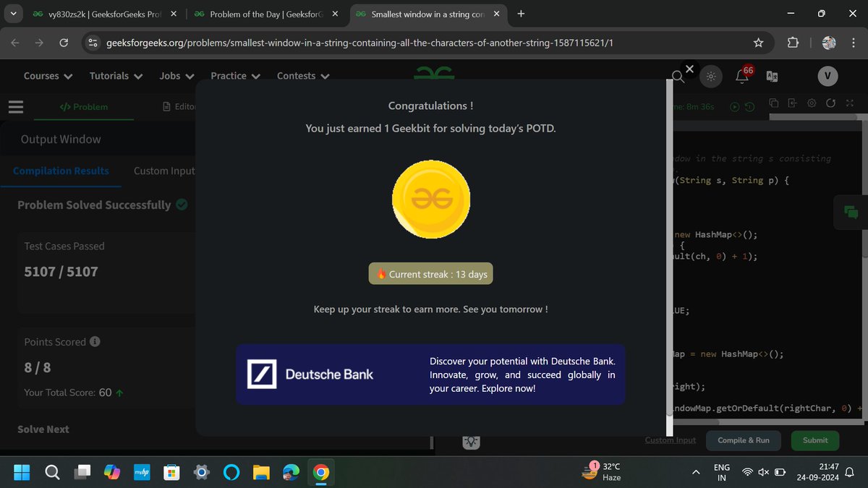The width and height of the screenshot is (868, 488).
Task: Click the Points Scored info icon
Action: (x=95, y=341)
